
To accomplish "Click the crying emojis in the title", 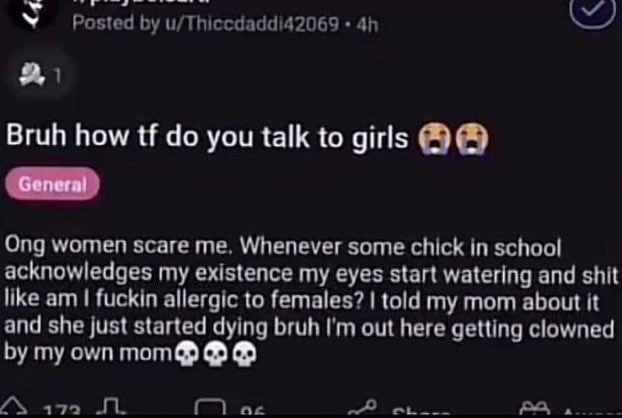I will [x=454, y=139].
